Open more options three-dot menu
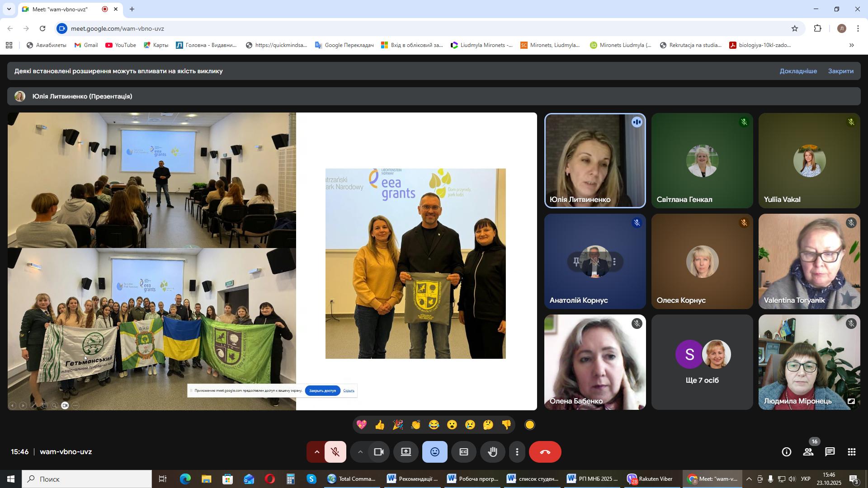Screen dimensions: 868x488 coord(517,452)
